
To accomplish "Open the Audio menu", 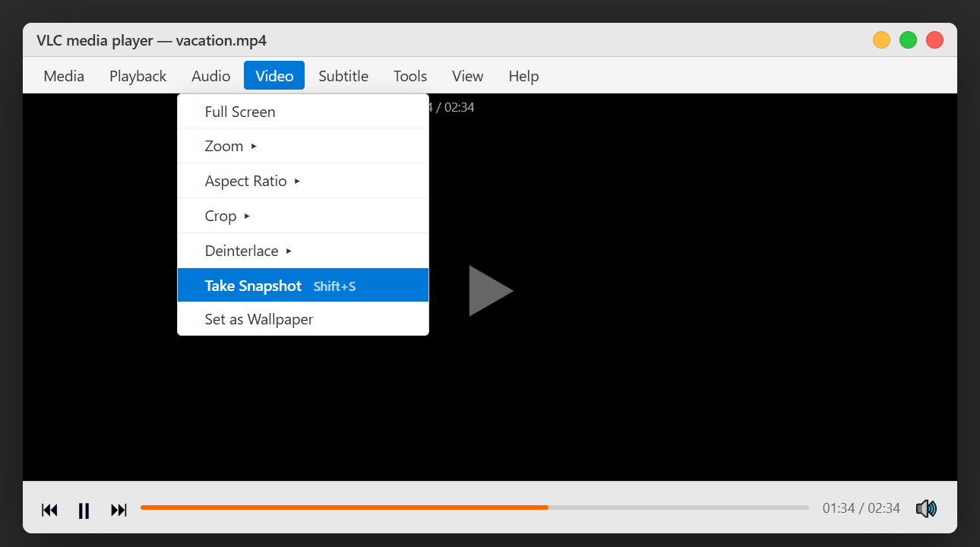I will [x=211, y=76].
